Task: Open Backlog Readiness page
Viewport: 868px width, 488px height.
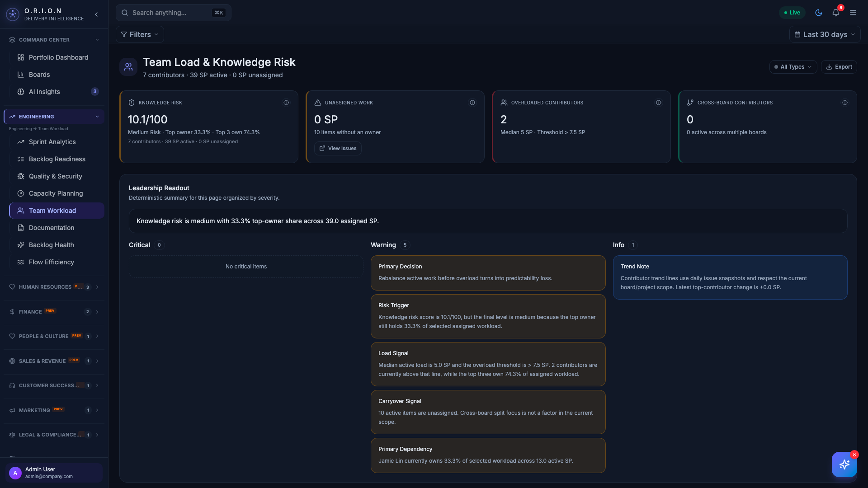Action: (x=57, y=159)
